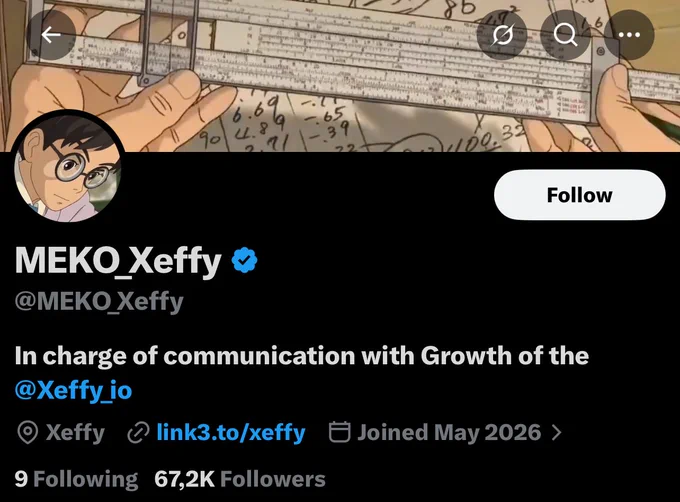Image resolution: width=680 pixels, height=502 pixels.
Task: Click the Xeffy location text
Action: click(x=75, y=433)
